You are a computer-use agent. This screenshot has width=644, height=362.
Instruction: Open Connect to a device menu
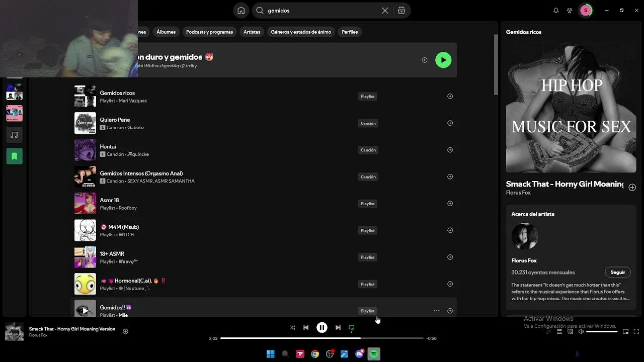[x=571, y=332]
